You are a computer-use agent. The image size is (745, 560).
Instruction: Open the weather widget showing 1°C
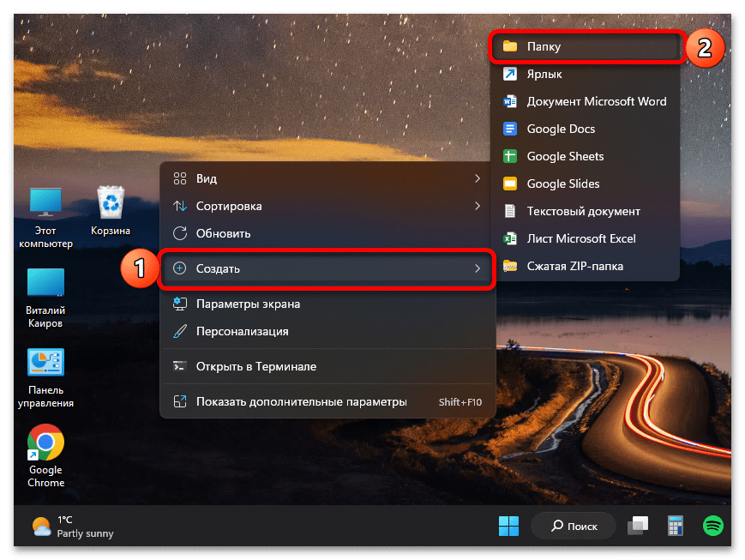tap(73, 526)
